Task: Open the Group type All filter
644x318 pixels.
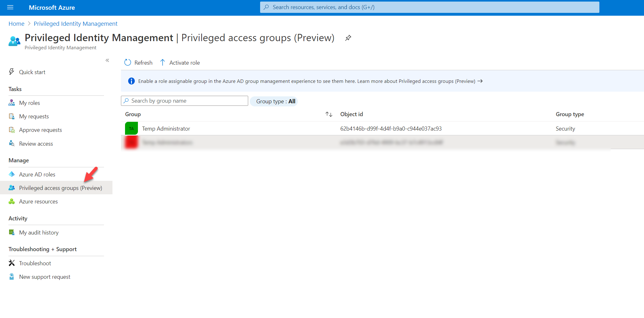Action: (x=274, y=101)
